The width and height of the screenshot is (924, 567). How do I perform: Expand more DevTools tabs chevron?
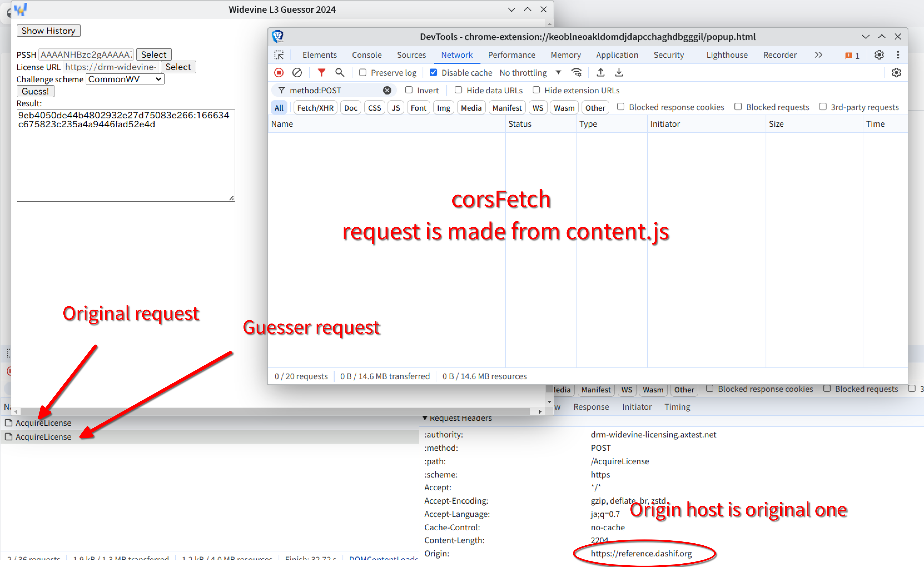[818, 55]
